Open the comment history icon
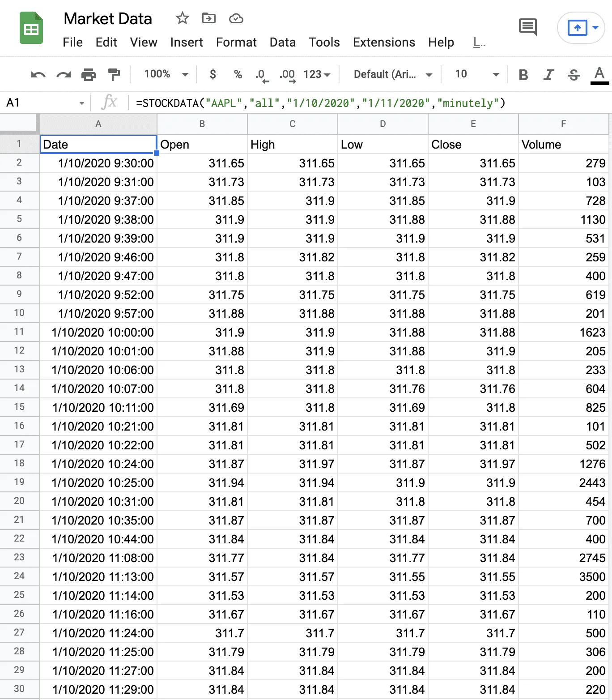 coord(528,27)
